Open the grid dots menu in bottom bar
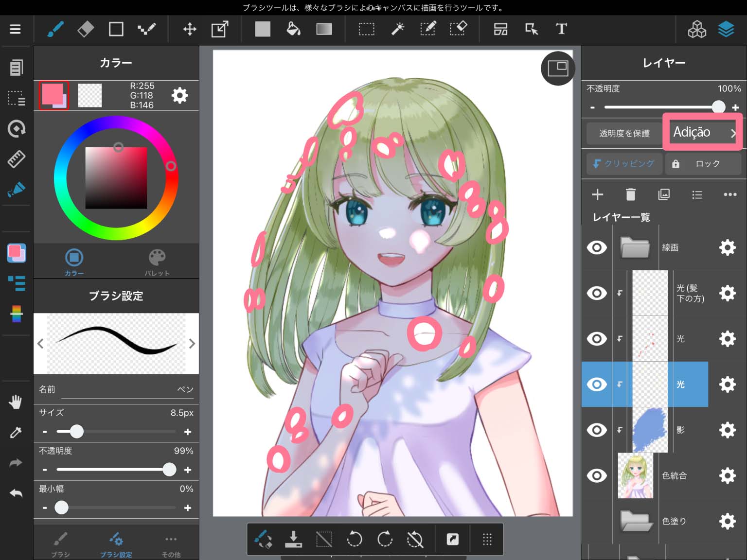 click(x=487, y=539)
